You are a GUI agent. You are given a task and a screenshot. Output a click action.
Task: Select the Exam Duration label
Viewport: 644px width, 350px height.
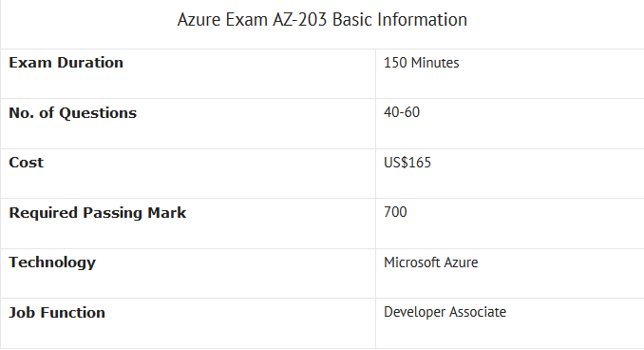coord(66,63)
